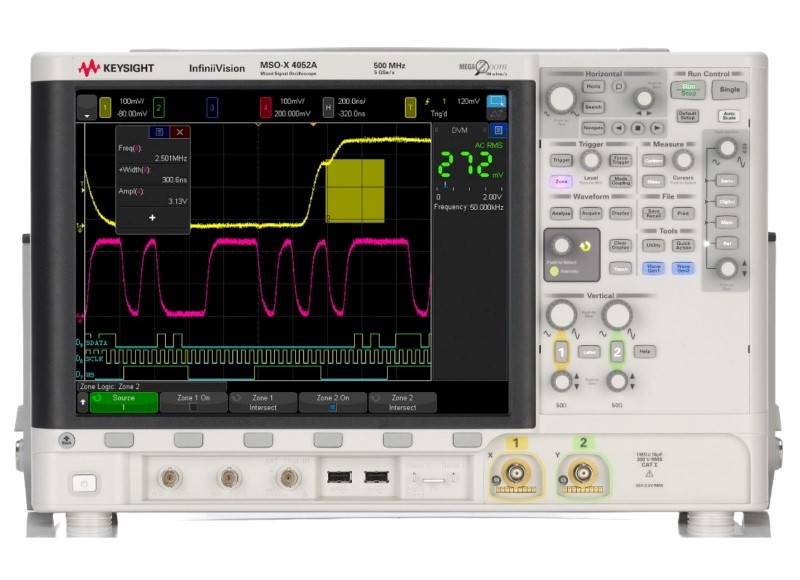
Task: Tap the yellow channel 1 indicator
Action: coord(106,106)
